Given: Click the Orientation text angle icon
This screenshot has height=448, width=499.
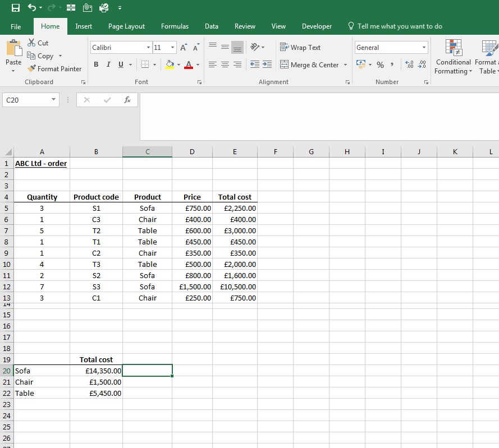Looking at the screenshot, I should point(255,47).
